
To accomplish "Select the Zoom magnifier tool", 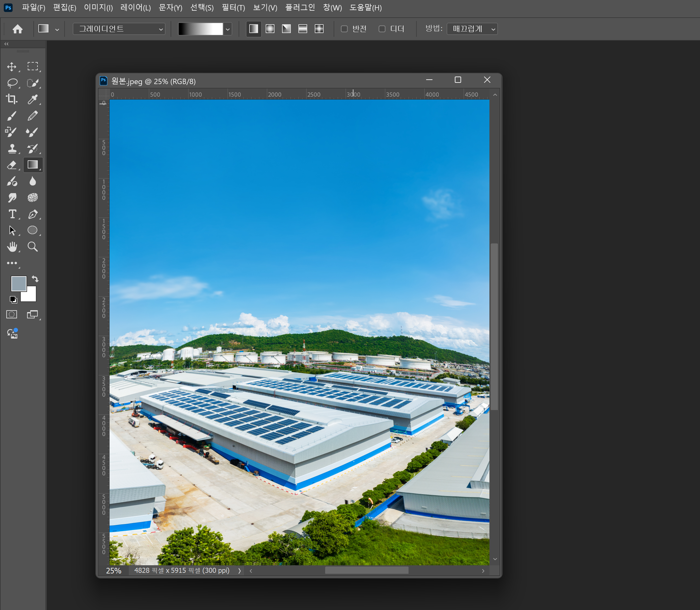I will 33,247.
